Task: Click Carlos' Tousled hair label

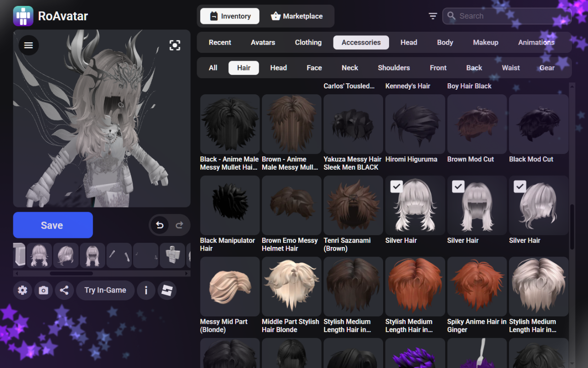Action: [349, 86]
